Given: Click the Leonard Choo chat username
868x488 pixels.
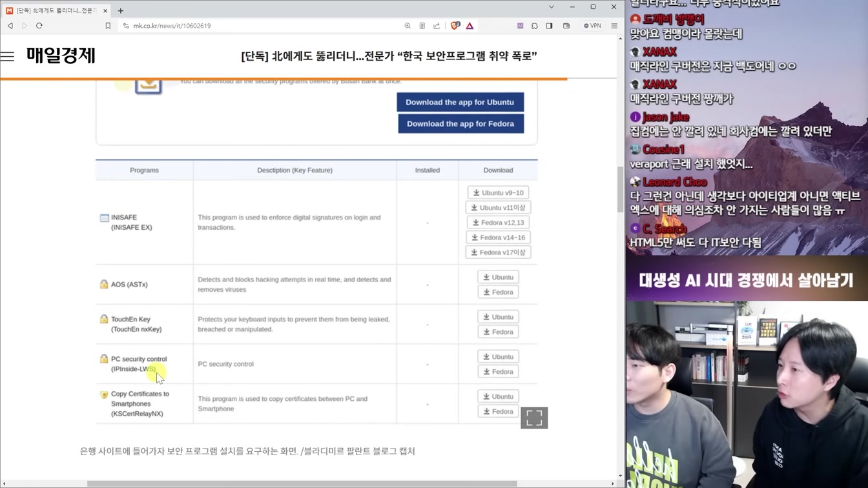Looking at the screenshot, I should point(675,182).
